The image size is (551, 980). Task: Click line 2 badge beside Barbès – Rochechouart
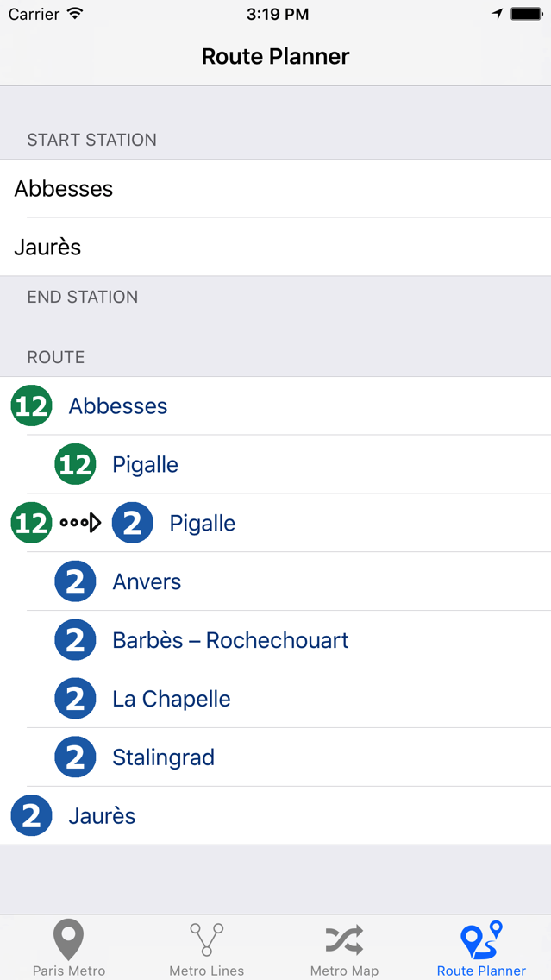[x=75, y=641]
